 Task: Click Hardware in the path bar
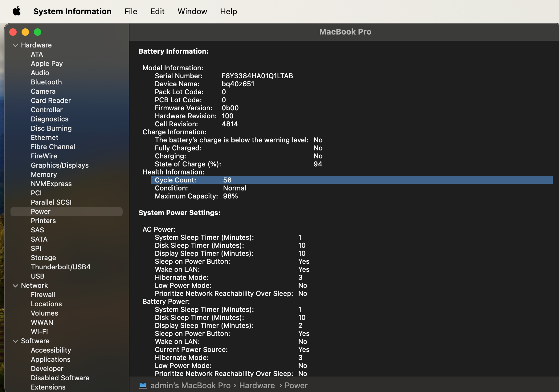[x=257, y=386]
